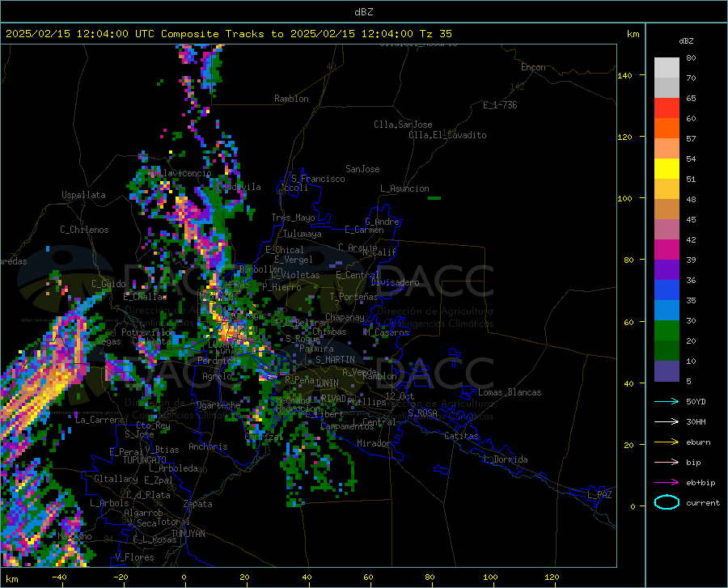The width and height of the screenshot is (728, 588).
Task: Click the 'Tulumaya' place label
Action: 303,234
